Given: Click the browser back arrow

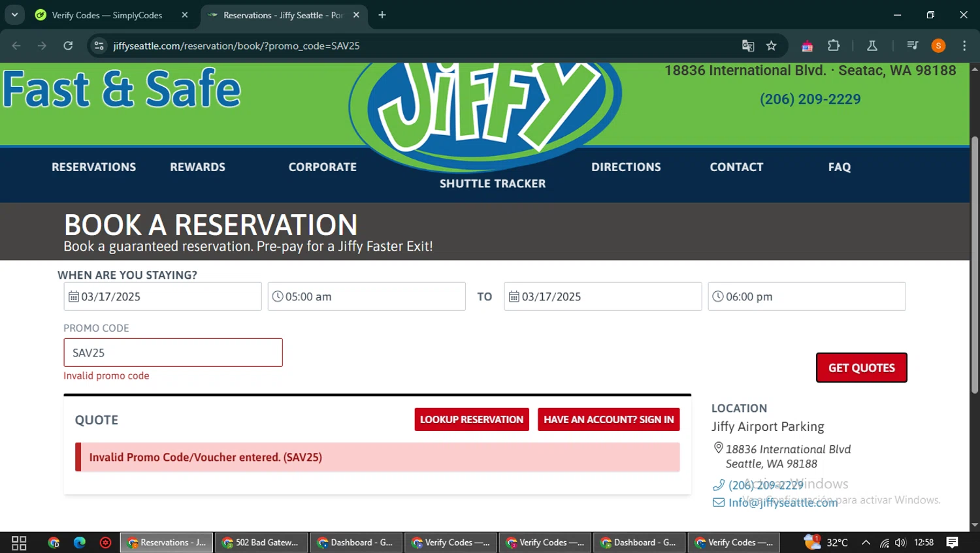Looking at the screenshot, I should (16, 46).
